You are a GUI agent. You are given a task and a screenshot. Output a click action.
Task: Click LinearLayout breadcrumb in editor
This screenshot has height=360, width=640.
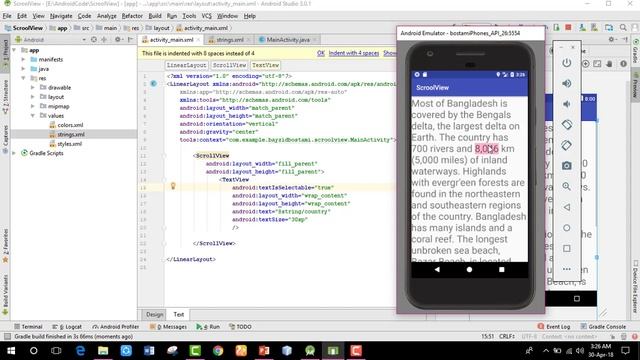(186, 65)
